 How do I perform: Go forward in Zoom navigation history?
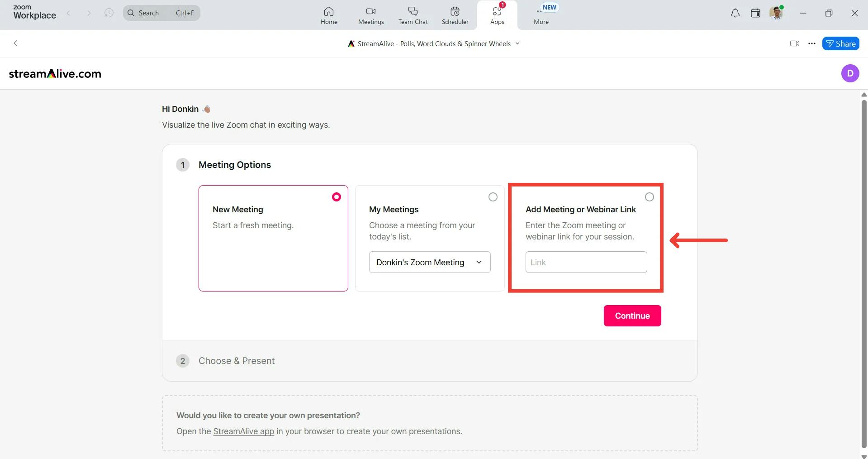89,13
